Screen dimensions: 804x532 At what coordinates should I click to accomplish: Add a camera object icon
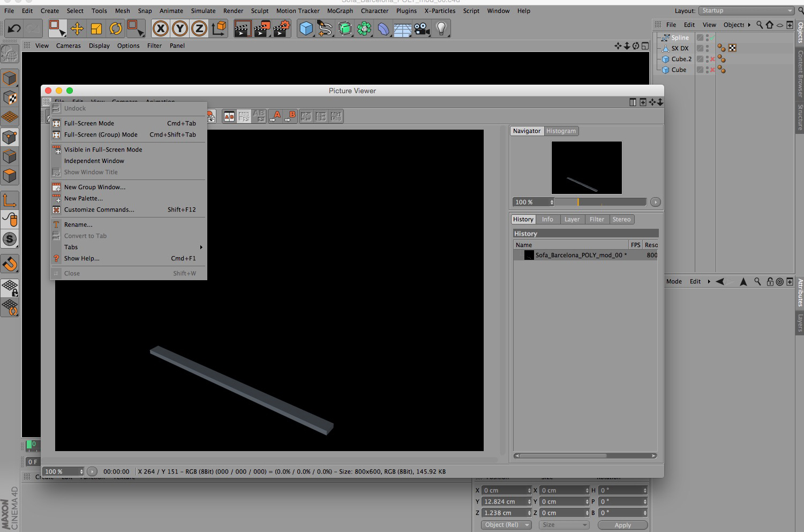click(422, 28)
